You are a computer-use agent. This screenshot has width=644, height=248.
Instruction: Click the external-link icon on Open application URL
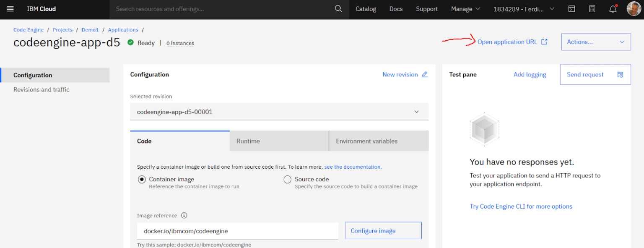click(544, 42)
